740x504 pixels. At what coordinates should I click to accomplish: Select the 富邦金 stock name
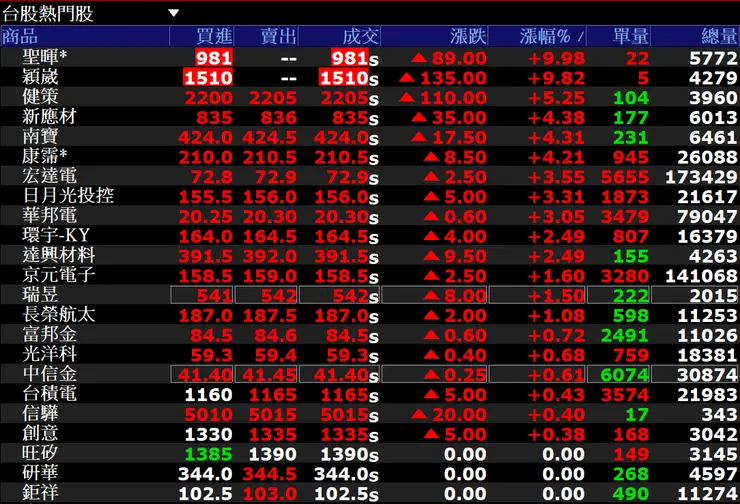[x=49, y=335]
